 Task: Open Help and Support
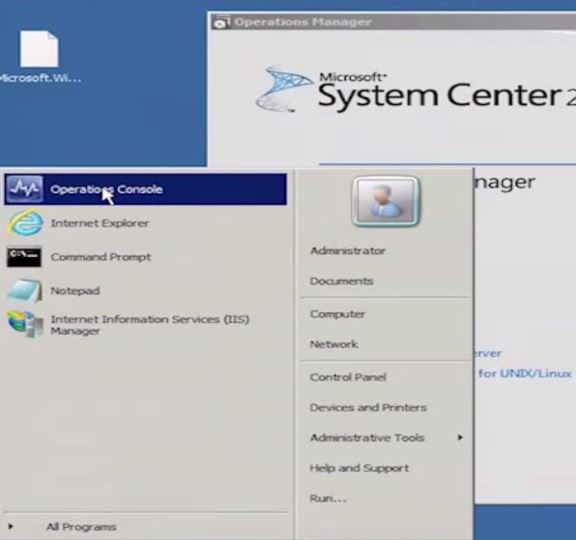pos(359,468)
